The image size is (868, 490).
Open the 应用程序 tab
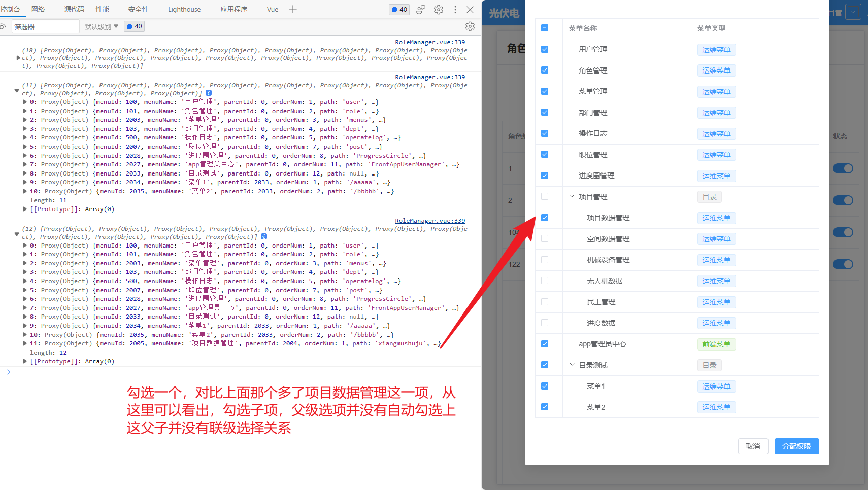(x=234, y=9)
